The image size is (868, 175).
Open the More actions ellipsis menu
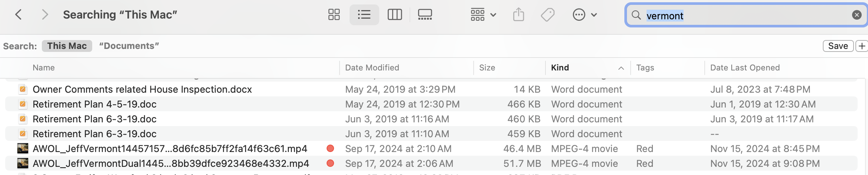[x=584, y=15]
